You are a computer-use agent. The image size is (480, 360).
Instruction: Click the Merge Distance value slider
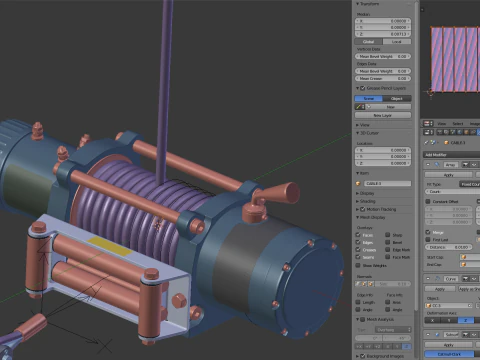coord(448,247)
